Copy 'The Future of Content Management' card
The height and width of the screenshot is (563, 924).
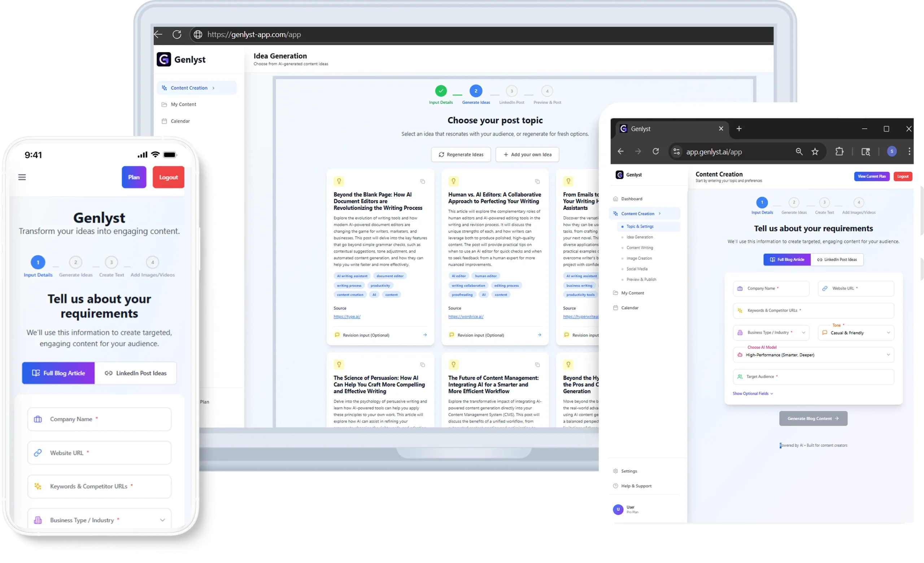tap(537, 365)
